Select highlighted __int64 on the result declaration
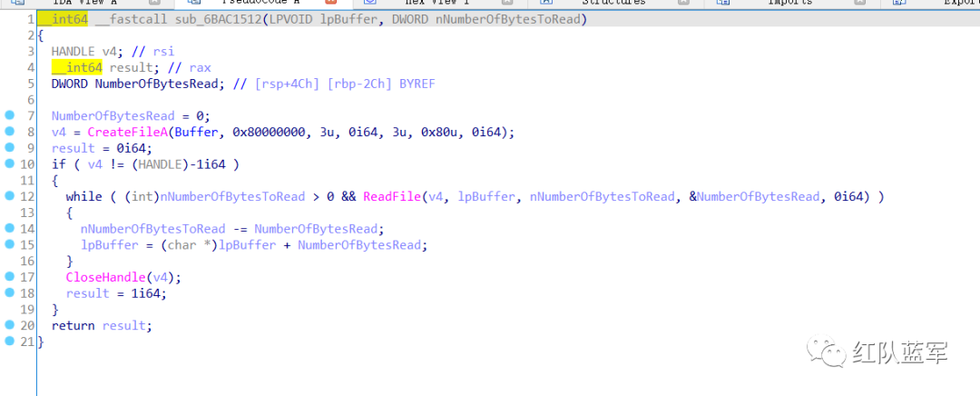Screen dimensions: 980x396 point(76,67)
